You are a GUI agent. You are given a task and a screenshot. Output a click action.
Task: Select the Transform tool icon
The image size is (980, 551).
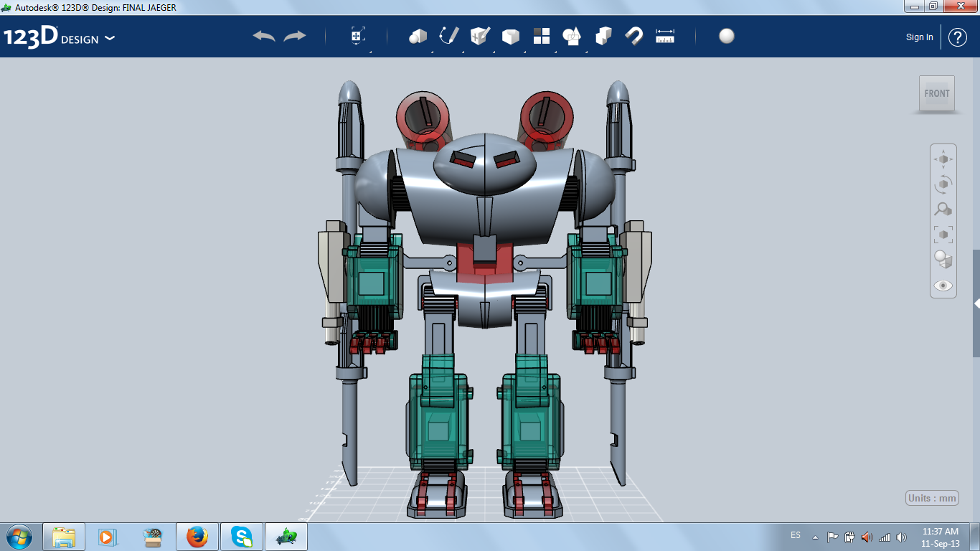pos(357,34)
